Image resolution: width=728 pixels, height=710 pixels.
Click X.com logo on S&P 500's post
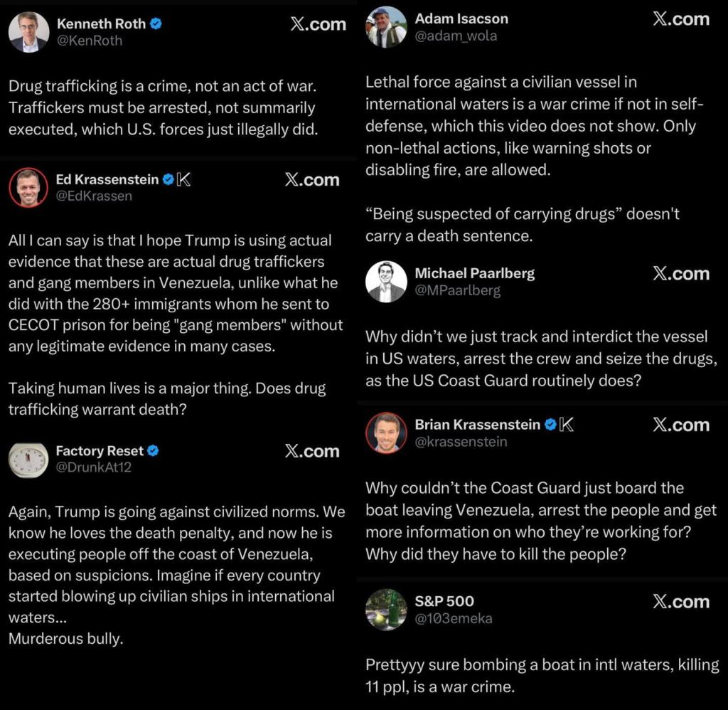(680, 602)
